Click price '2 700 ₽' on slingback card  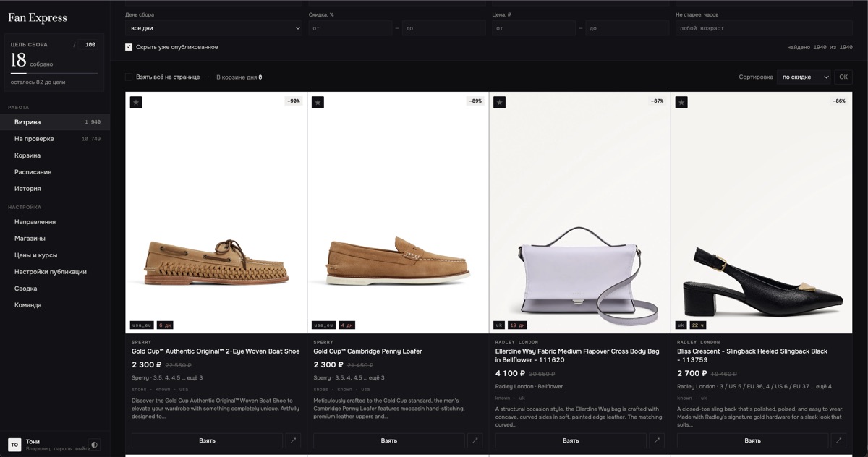pos(692,374)
